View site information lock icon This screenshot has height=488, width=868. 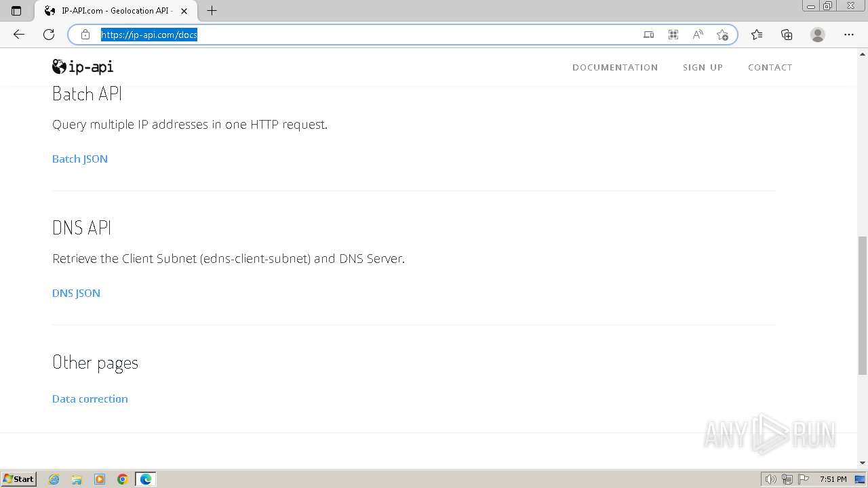(x=85, y=35)
